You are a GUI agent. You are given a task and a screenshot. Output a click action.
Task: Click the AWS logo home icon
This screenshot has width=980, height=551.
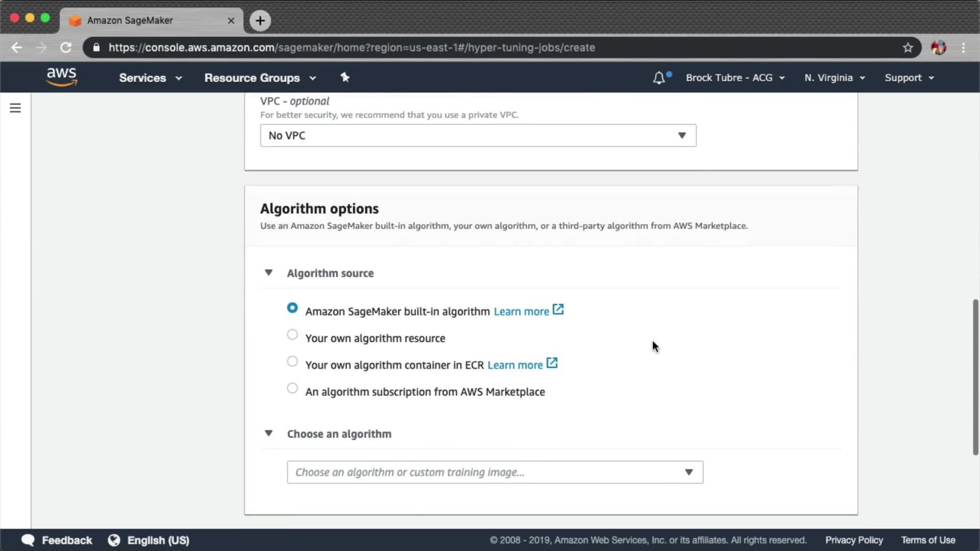(x=61, y=77)
